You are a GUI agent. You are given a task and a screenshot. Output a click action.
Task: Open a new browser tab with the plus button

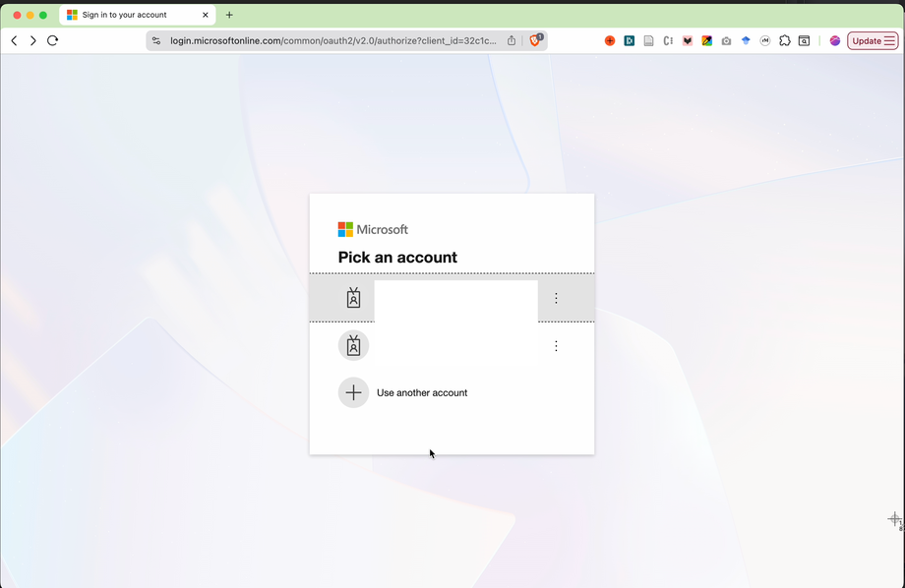pos(229,15)
